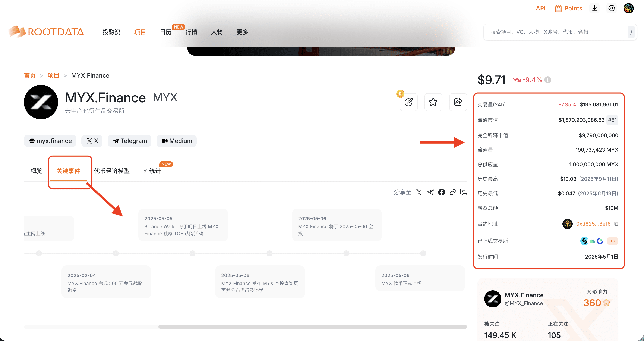This screenshot has height=341, width=644.
Task: Open the myx.finance website link
Action: tap(50, 141)
